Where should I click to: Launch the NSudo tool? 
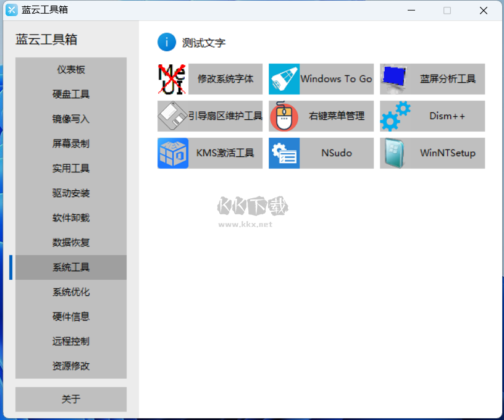click(x=321, y=153)
